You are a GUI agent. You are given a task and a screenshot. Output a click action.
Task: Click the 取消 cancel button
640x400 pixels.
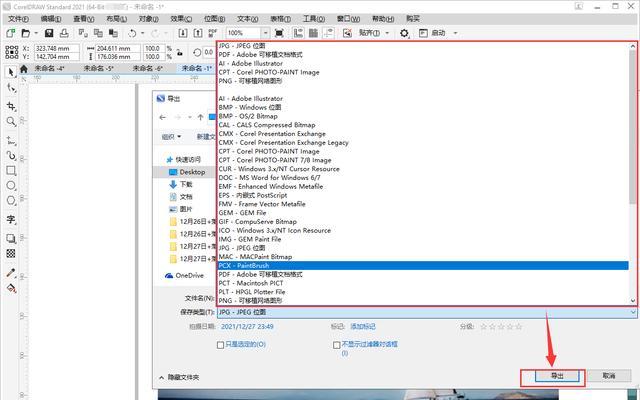(x=609, y=376)
